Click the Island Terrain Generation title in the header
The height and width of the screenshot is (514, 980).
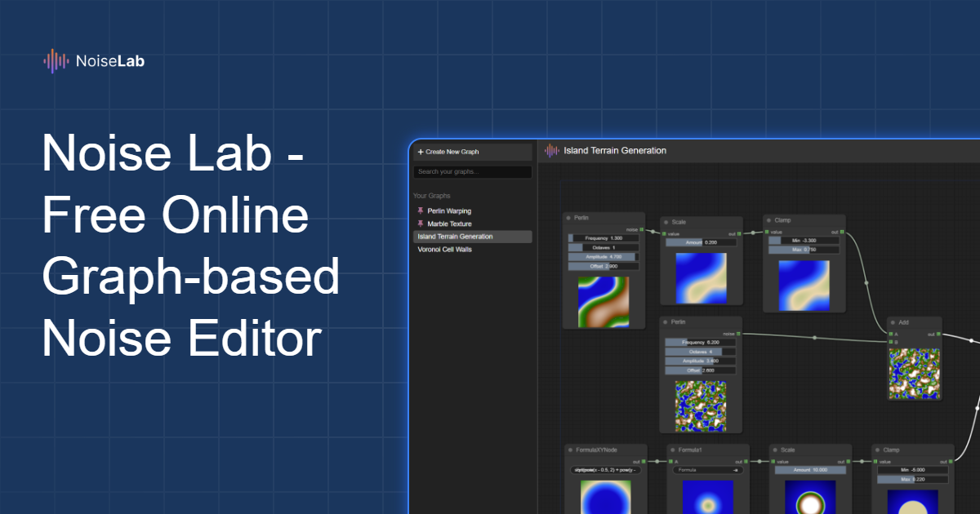pyautogui.click(x=615, y=150)
